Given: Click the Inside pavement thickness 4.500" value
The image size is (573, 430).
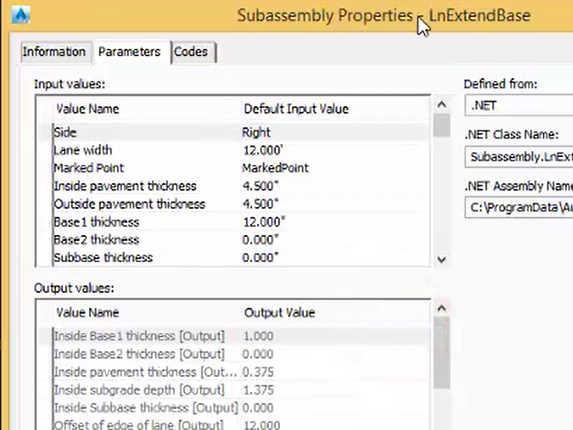Looking at the screenshot, I should click(x=260, y=186).
